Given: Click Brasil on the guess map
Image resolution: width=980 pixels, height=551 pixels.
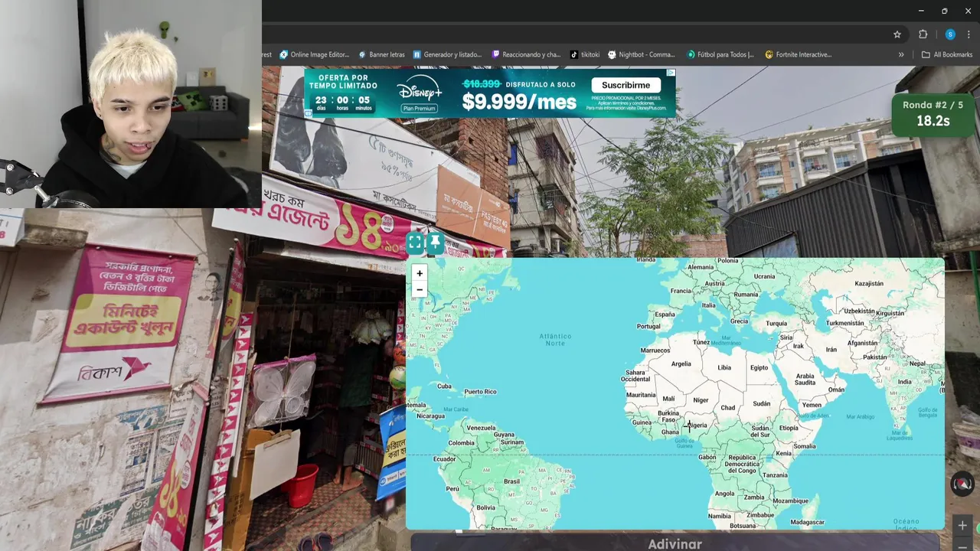Looking at the screenshot, I should [x=511, y=481].
